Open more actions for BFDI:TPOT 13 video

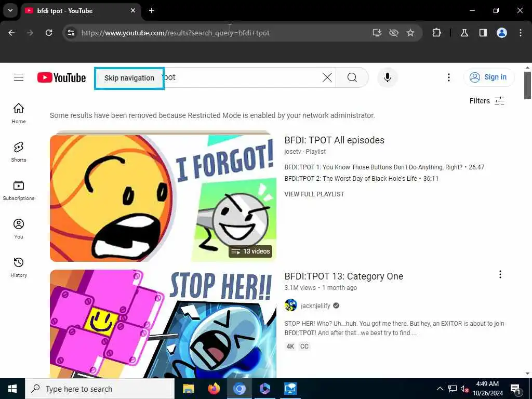coord(500,274)
